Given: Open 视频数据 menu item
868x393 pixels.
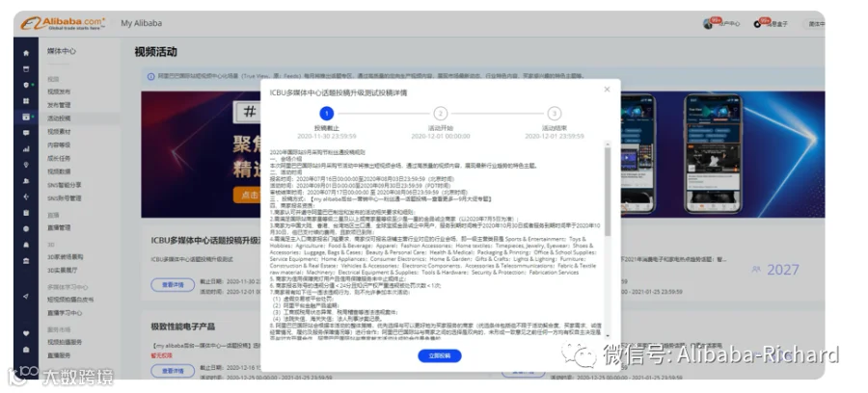Looking at the screenshot, I should point(59,171).
